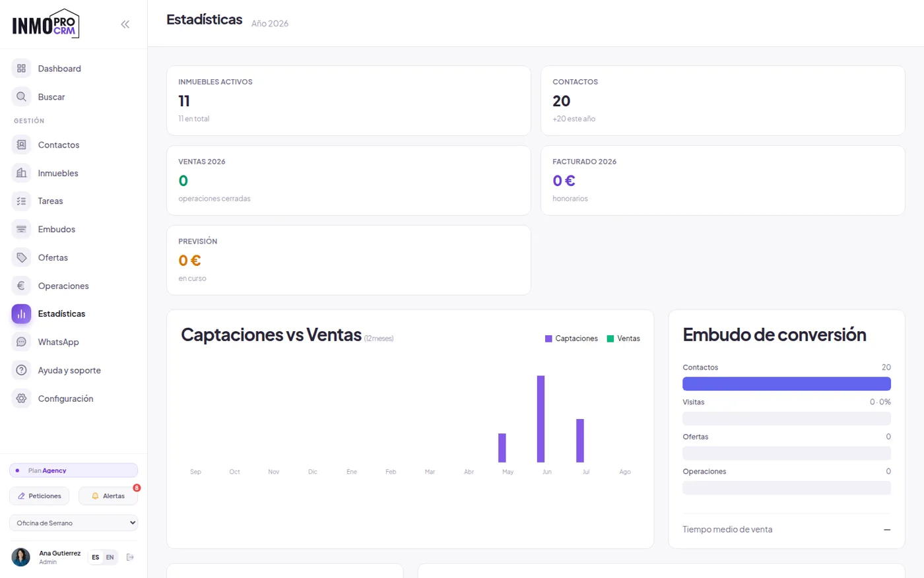Navigate to Ofertas label
Screen dimensions: 924x578
(53, 258)
